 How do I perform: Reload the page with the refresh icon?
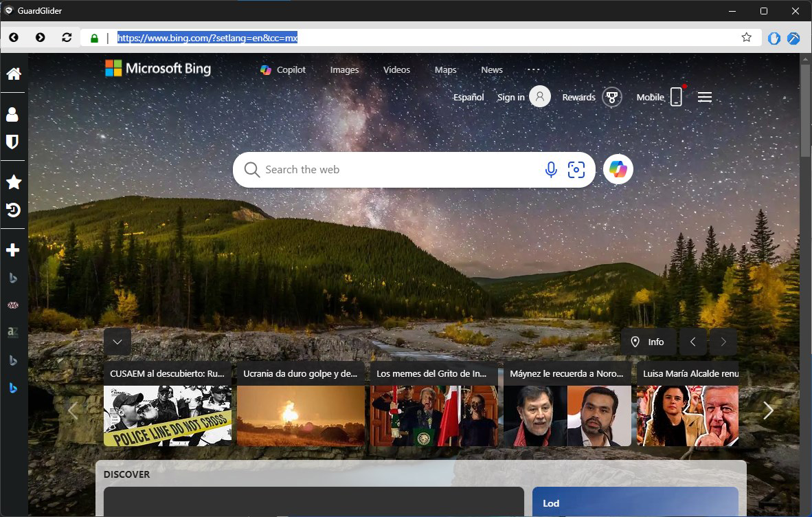point(67,37)
